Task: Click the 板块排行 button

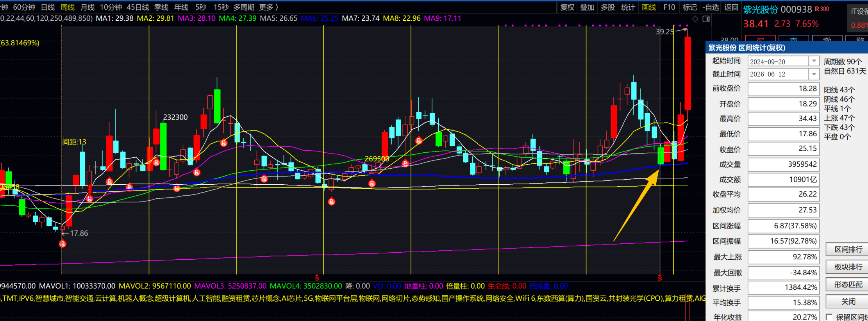Action: click(848, 267)
